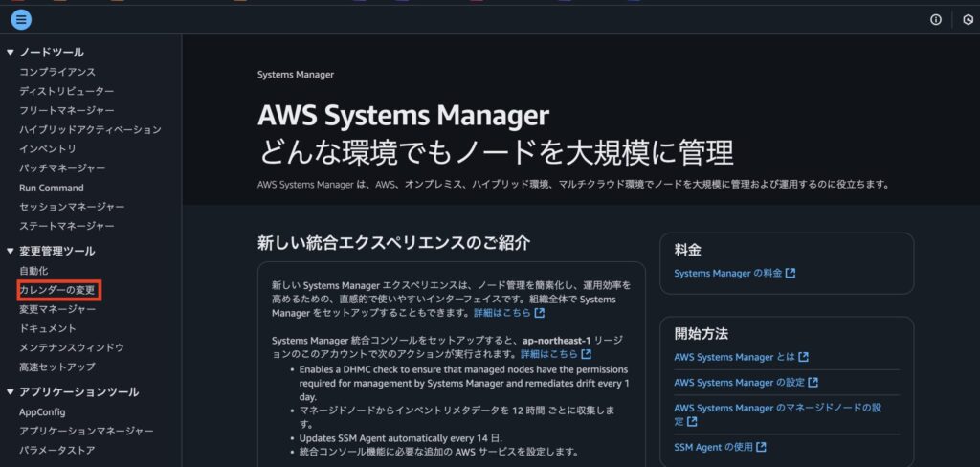
Task: Open パッチマネージャー
Action: point(62,168)
